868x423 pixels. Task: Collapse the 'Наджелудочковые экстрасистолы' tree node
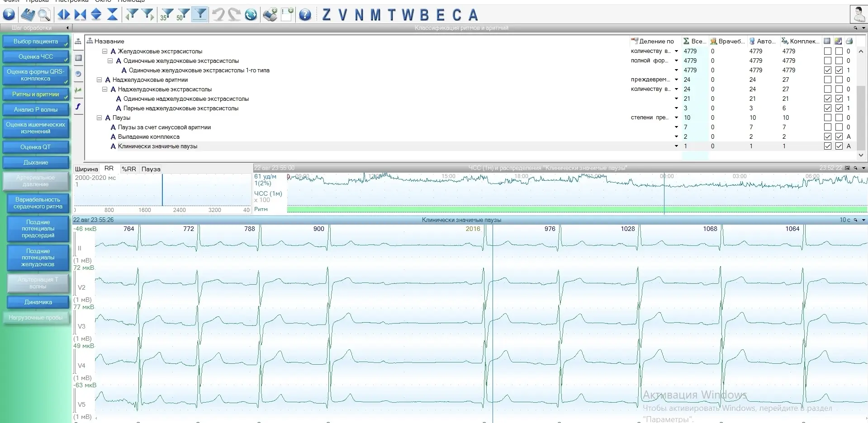[104, 89]
